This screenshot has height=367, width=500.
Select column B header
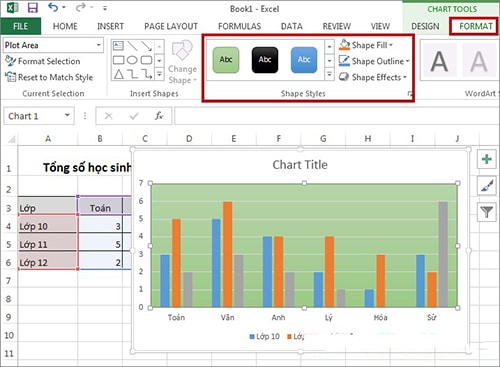click(x=100, y=138)
